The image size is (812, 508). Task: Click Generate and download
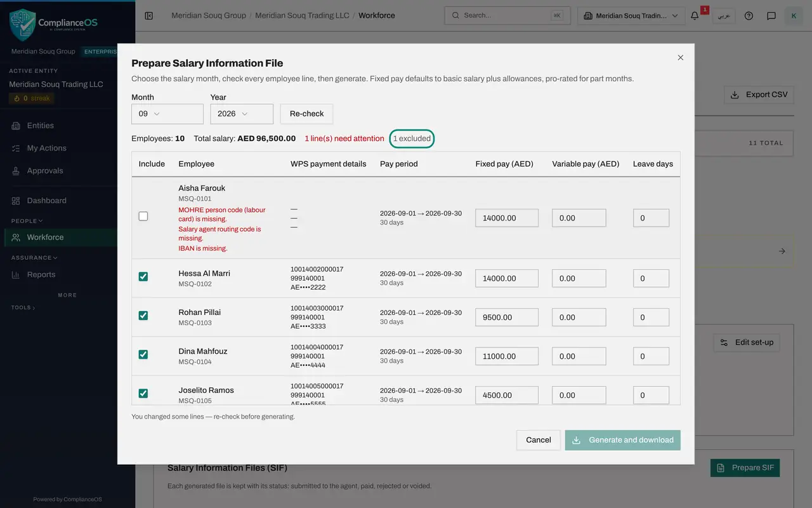click(x=623, y=440)
